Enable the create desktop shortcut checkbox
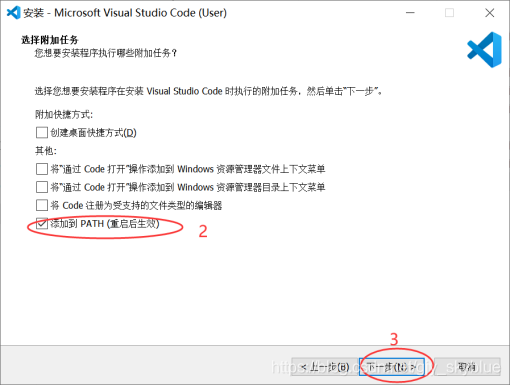Viewport: 511px width, 386px height. 42,132
